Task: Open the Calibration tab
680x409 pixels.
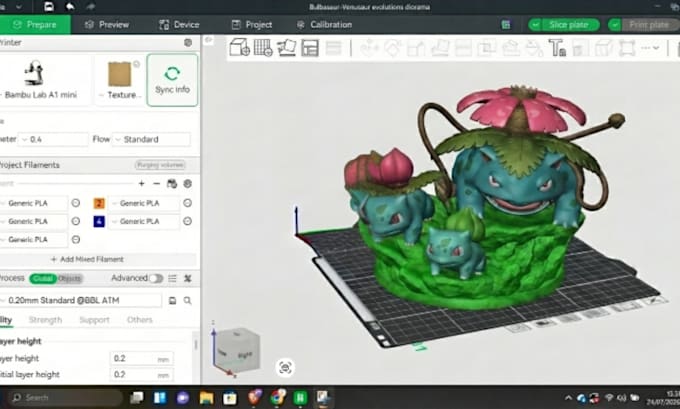Action: [x=324, y=25]
